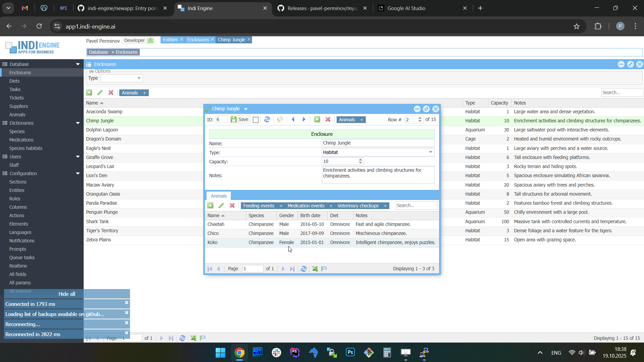The height and width of the screenshot is (362, 644).
Task: Increase Capacity using spinner up arrow
Action: [360, 160]
